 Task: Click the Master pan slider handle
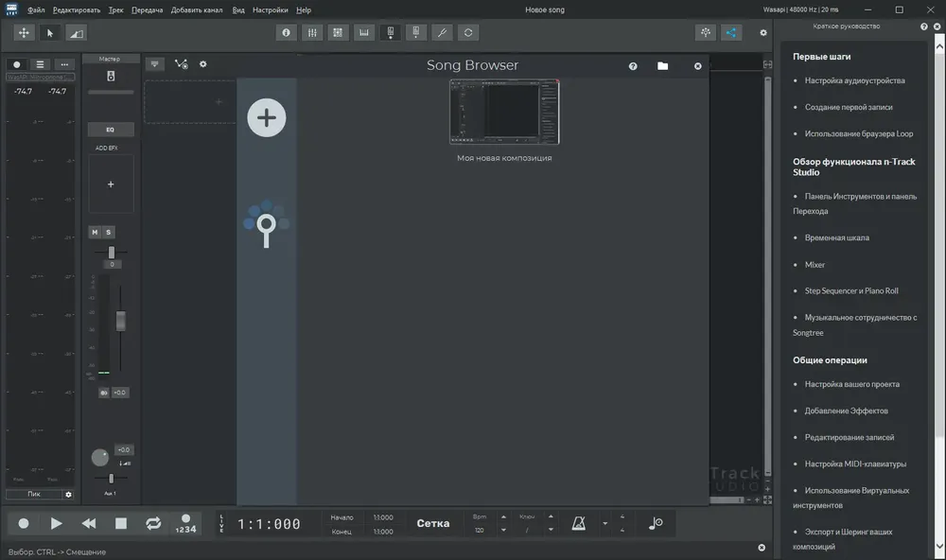(112, 253)
